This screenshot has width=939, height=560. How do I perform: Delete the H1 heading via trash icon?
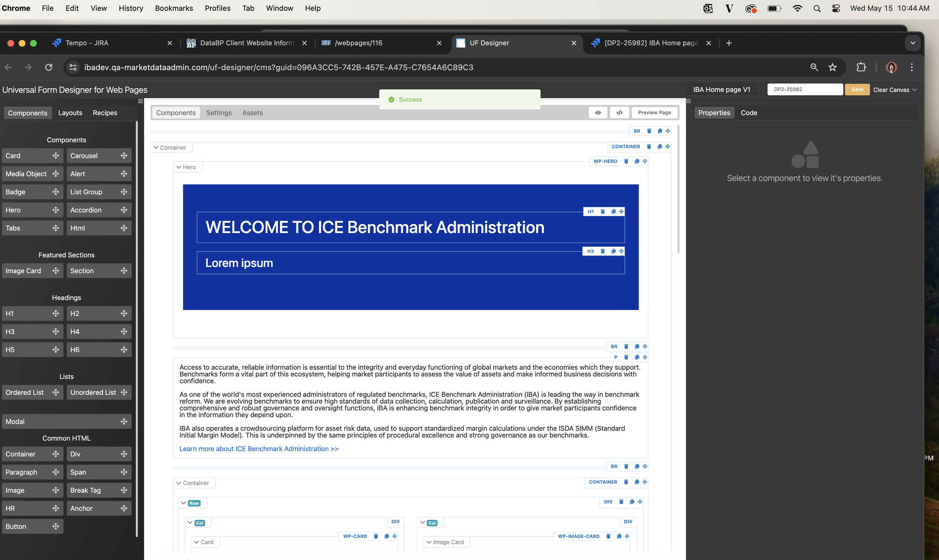point(602,212)
